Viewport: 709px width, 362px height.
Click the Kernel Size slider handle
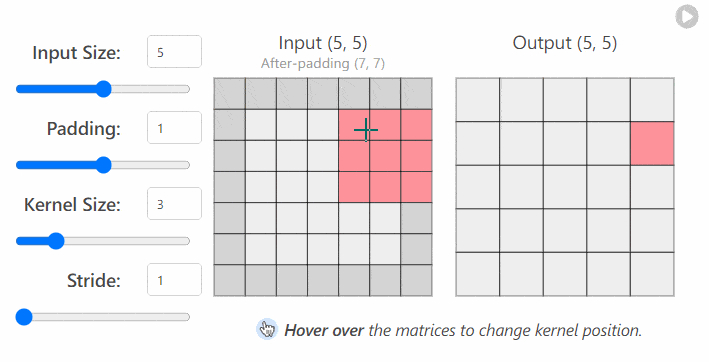pos(56,241)
